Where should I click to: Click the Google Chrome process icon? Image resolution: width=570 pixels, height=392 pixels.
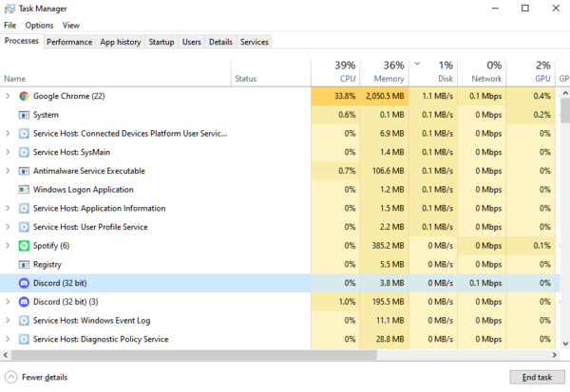pyautogui.click(x=25, y=96)
